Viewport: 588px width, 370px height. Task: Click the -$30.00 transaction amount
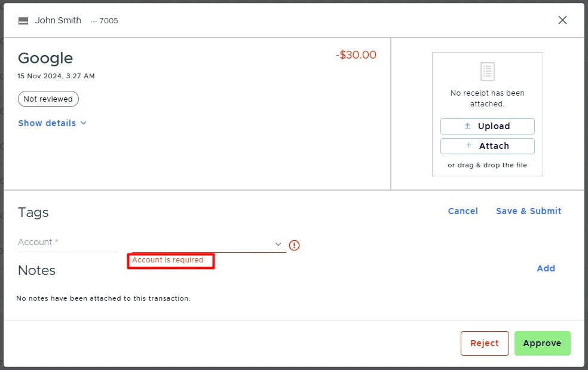tap(356, 54)
